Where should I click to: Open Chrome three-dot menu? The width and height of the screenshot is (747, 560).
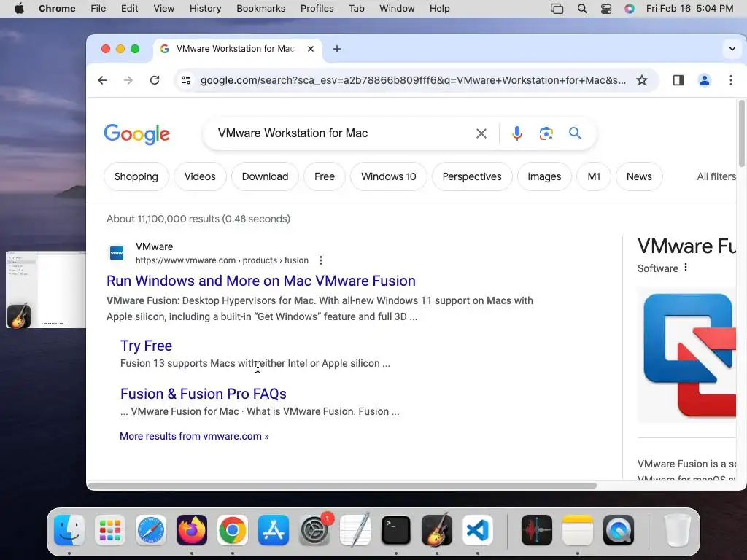(731, 80)
